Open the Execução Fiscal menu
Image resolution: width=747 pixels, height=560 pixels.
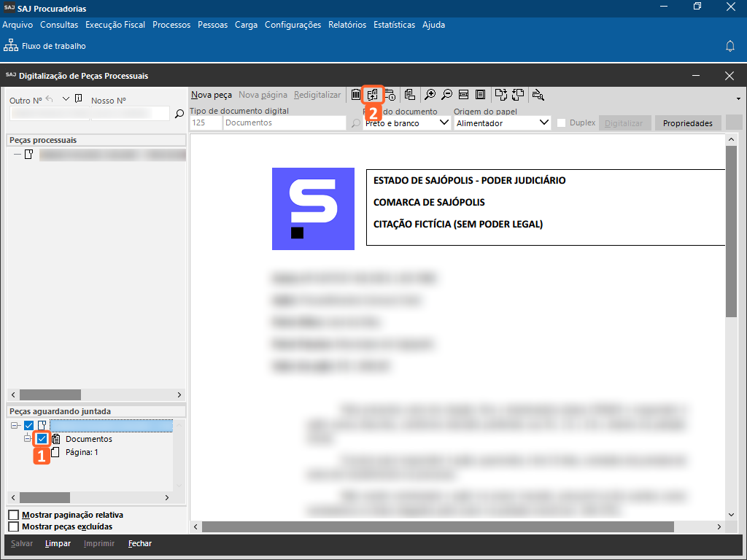pos(115,25)
